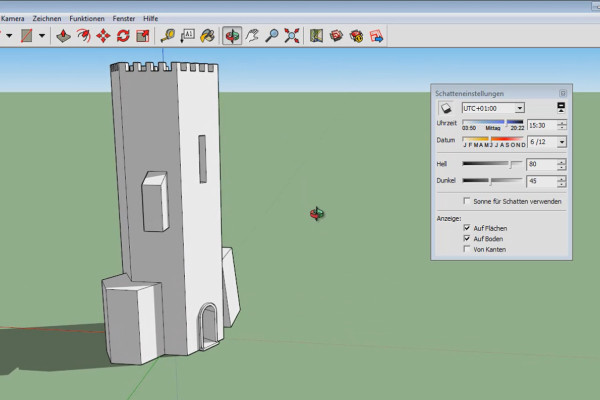
Task: Click the 15:30 time input field
Action: pyautogui.click(x=542, y=125)
